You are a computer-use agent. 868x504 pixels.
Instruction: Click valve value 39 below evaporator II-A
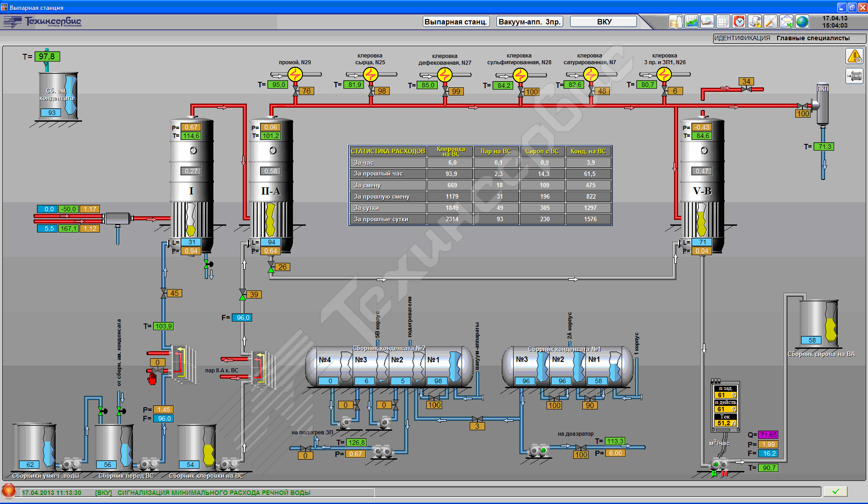click(254, 295)
